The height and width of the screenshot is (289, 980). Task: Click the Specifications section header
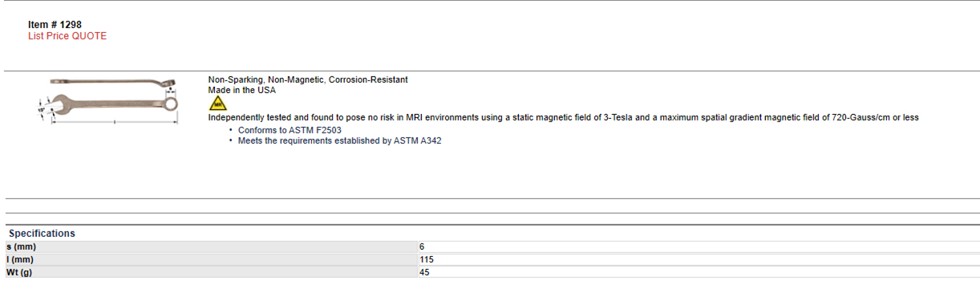click(42, 234)
